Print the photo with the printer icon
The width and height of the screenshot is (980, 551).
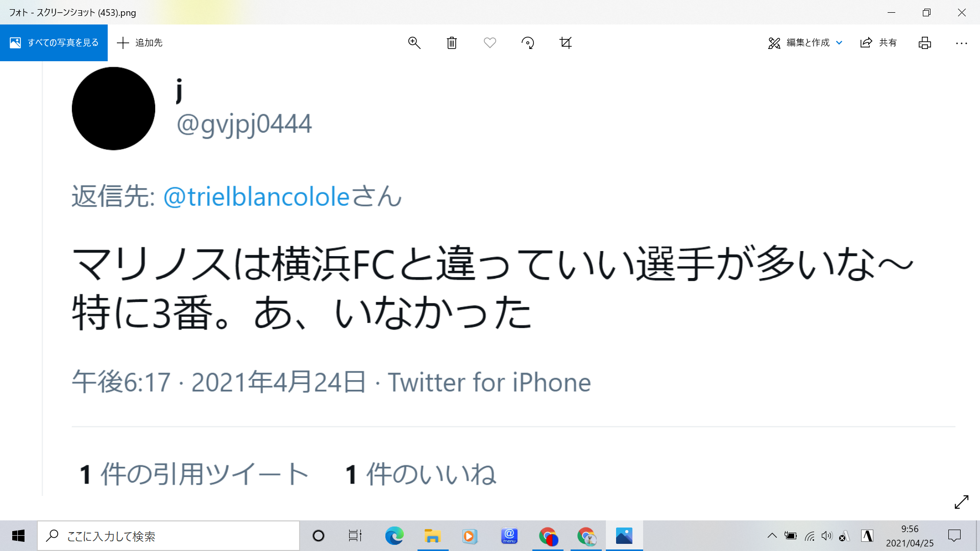coord(925,43)
